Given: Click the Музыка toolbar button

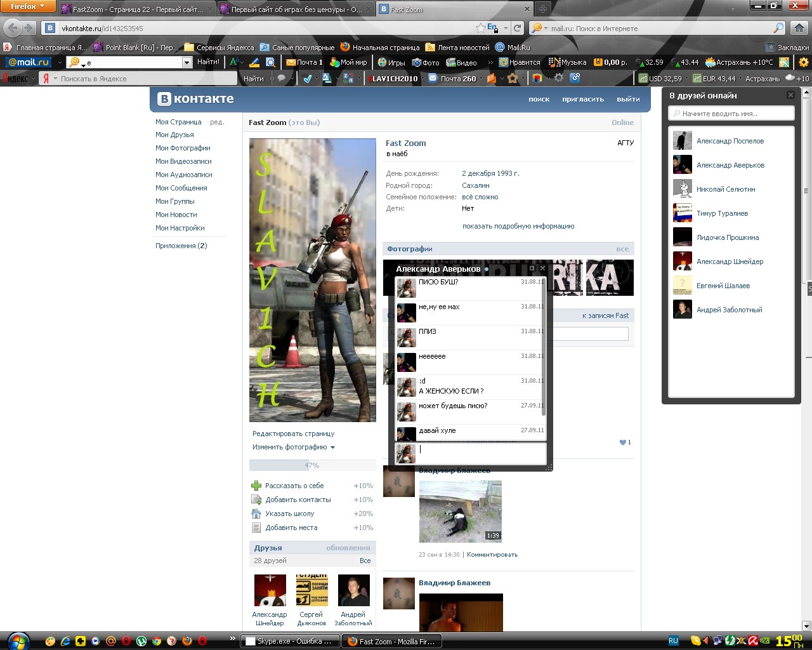Looking at the screenshot, I should point(568,62).
